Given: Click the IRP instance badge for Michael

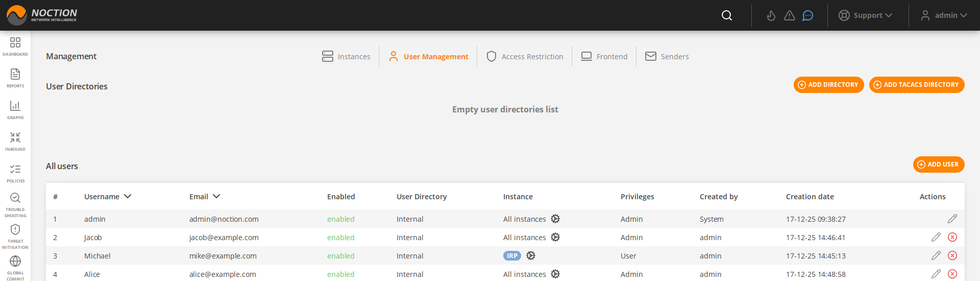Looking at the screenshot, I should coord(512,256).
